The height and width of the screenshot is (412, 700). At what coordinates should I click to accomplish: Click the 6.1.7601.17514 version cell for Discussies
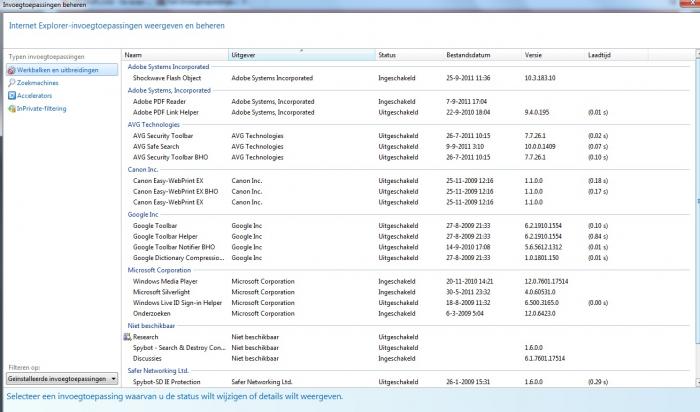[x=545, y=358]
